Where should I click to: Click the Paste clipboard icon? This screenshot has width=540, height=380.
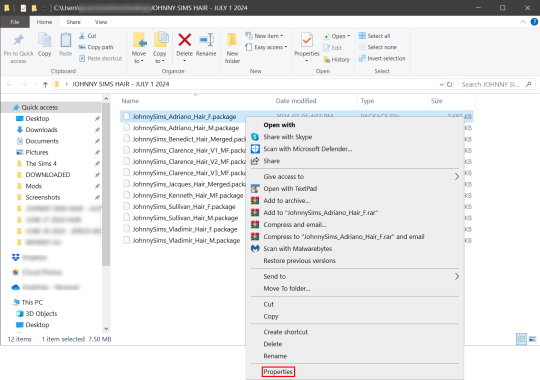pyautogui.click(x=65, y=40)
